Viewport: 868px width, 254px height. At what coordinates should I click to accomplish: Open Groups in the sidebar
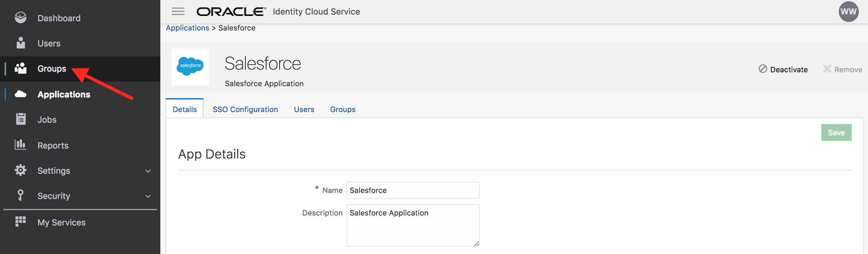[x=52, y=69]
